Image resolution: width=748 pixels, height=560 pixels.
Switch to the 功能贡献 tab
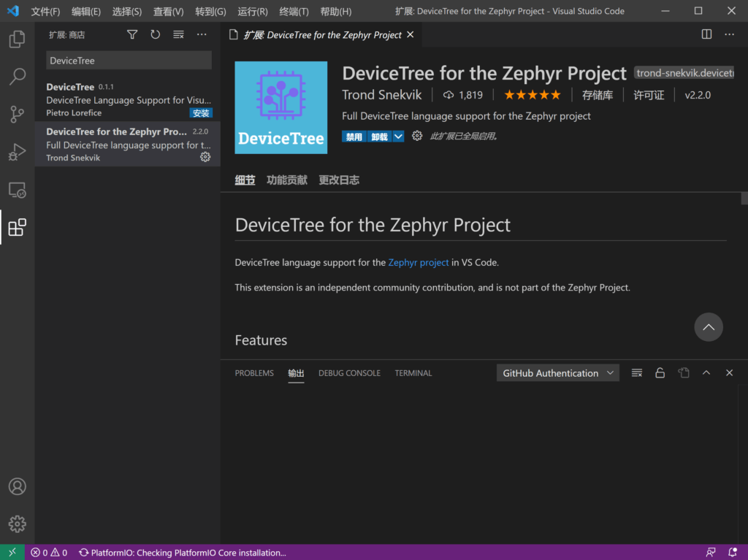(x=286, y=180)
